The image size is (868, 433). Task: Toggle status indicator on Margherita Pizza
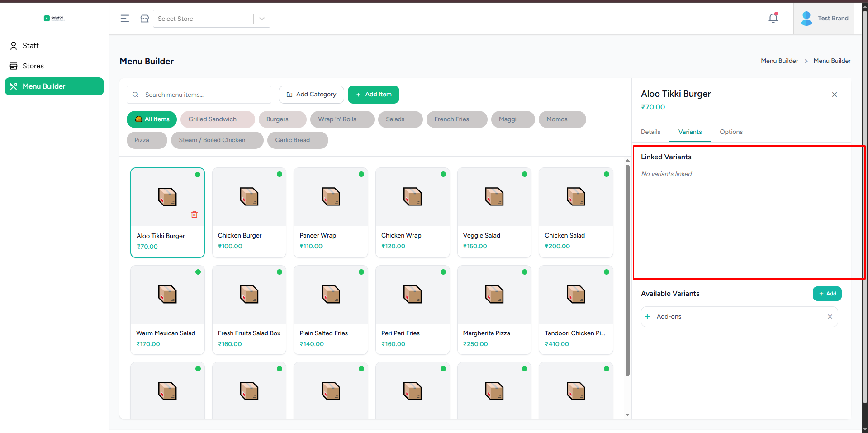(524, 272)
